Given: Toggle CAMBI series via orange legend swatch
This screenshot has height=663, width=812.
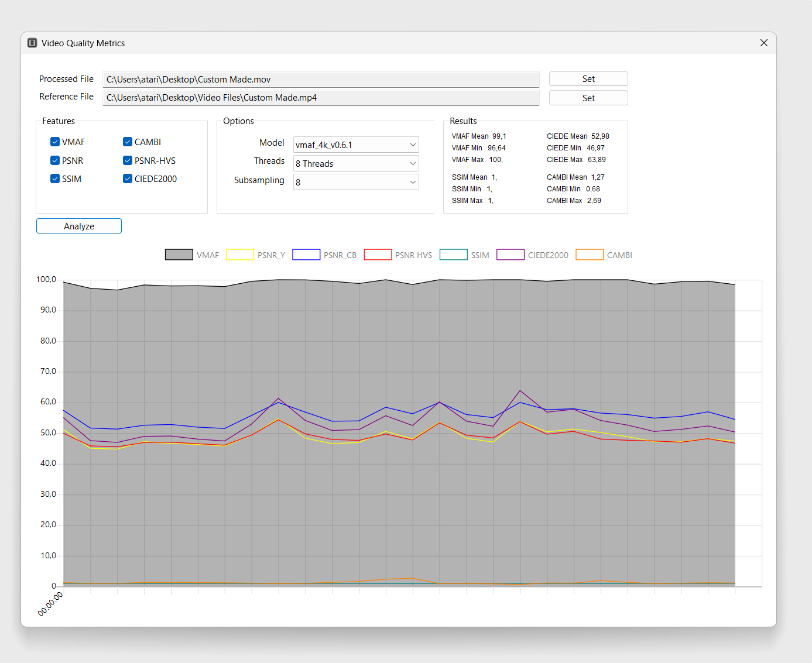Looking at the screenshot, I should point(590,255).
